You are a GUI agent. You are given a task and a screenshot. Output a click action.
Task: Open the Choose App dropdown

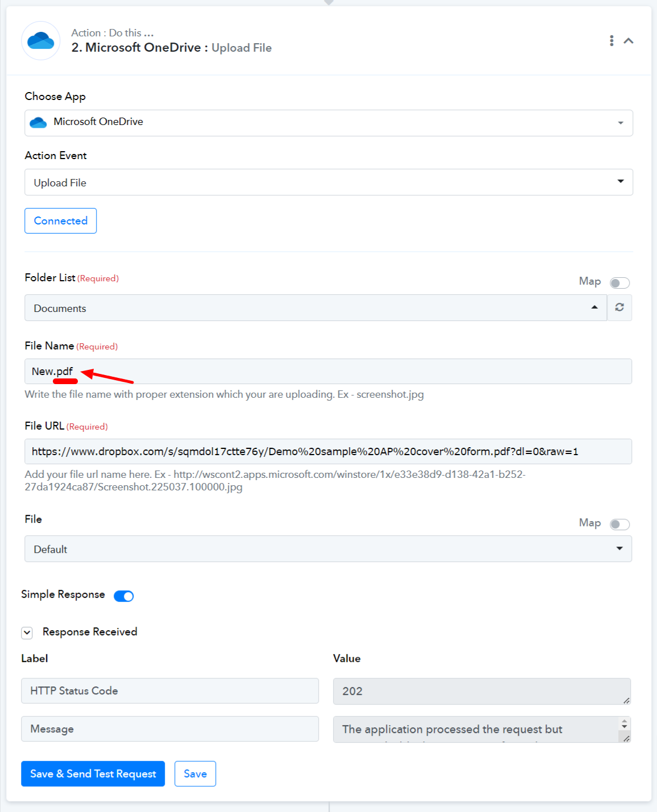point(328,123)
